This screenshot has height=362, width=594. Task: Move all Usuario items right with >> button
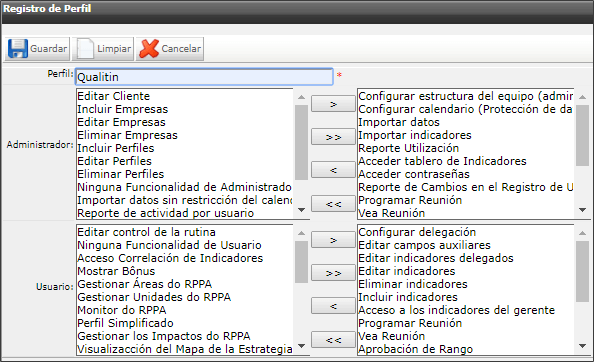333,273
